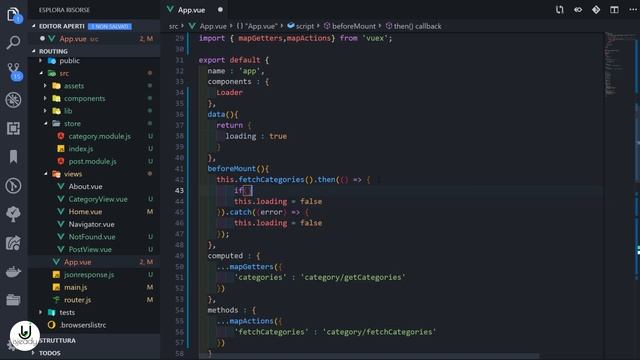The image size is (640, 360).
Task: Open the Extensions view in activity bar
Action: pos(13,129)
